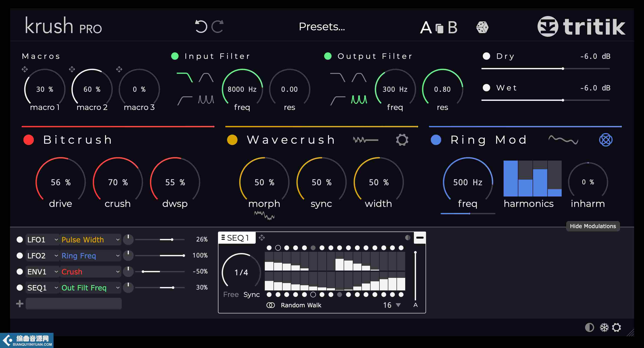Viewport: 644px width, 348px height.
Task: Click the randomize dice icon
Action: 482,27
